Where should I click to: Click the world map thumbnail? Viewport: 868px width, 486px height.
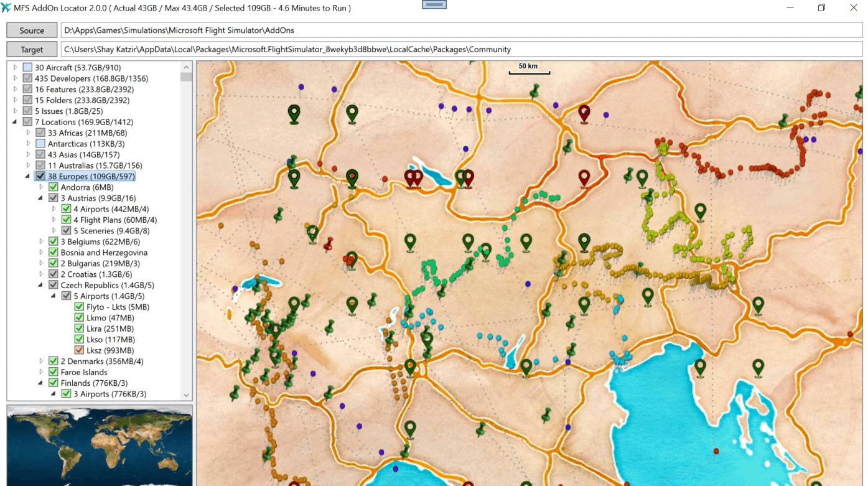pos(100,446)
